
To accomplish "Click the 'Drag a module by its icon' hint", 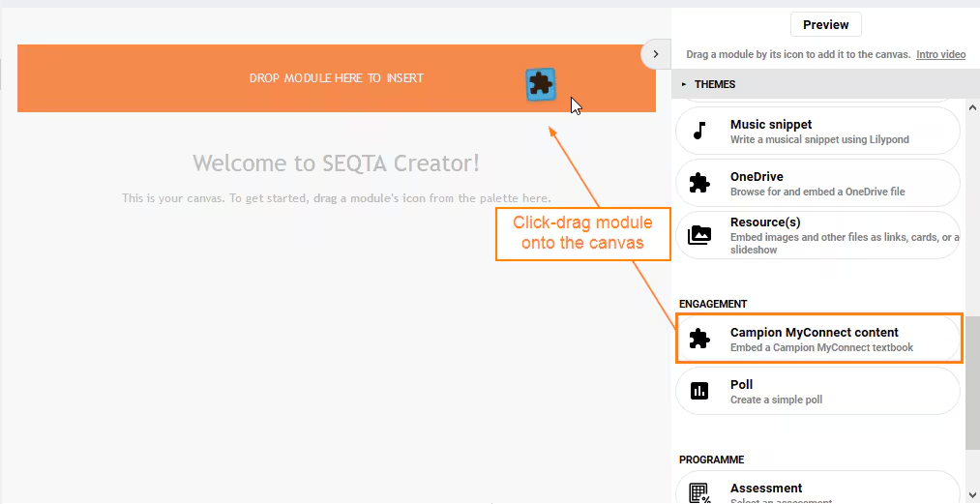I will 798,54.
